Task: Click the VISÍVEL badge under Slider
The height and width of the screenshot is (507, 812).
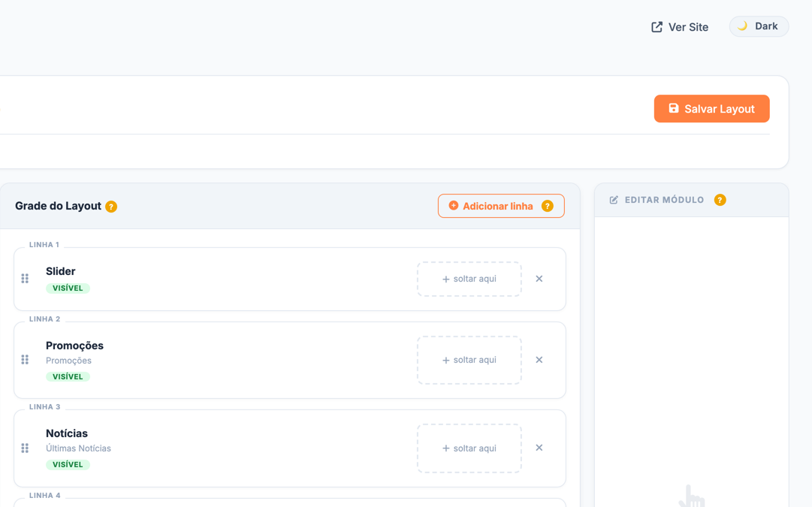Action: click(68, 288)
